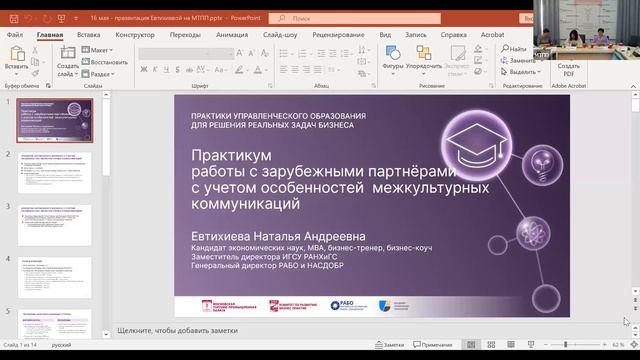Open the Acrobat tab
This screenshot has width=640, height=360.
pyautogui.click(x=492, y=35)
